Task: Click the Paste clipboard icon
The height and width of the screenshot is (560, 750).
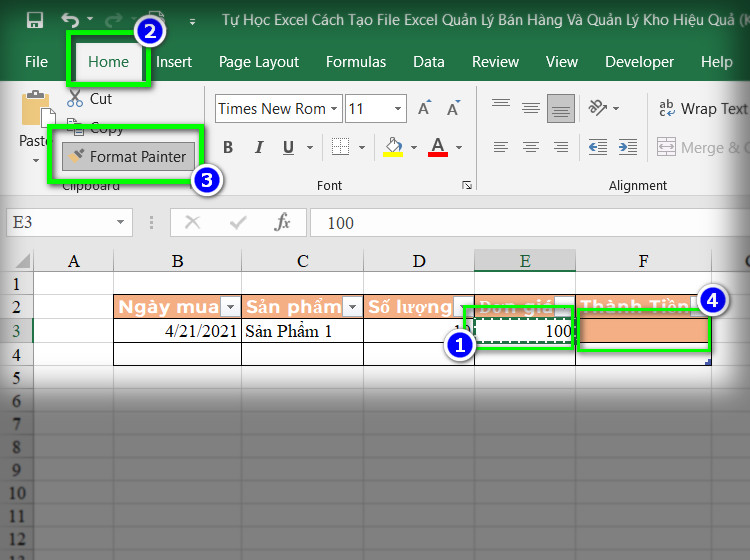Action: tap(36, 109)
